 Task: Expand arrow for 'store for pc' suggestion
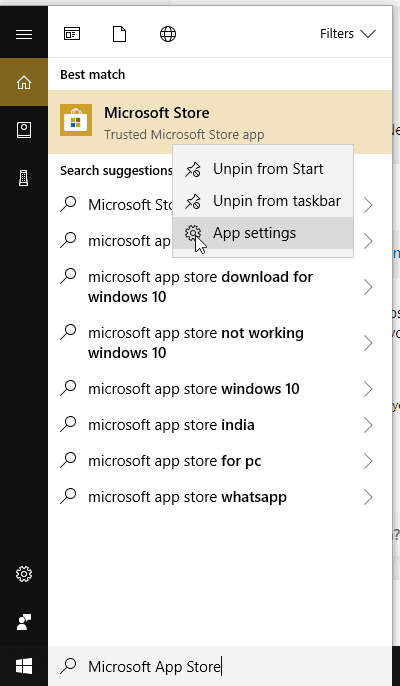(x=368, y=461)
